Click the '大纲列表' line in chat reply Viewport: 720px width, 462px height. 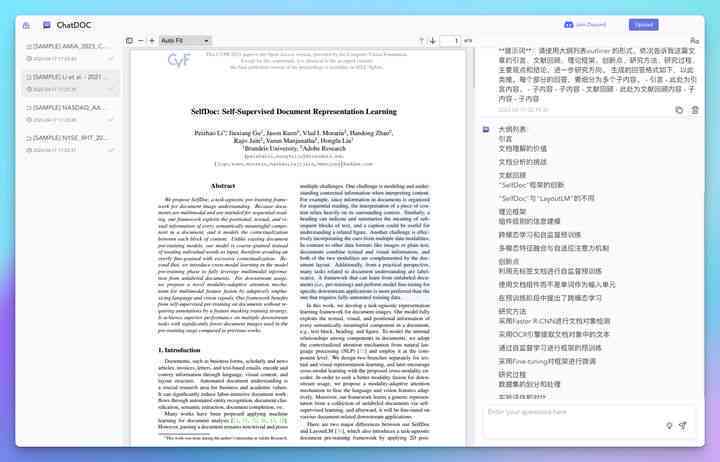[513, 130]
